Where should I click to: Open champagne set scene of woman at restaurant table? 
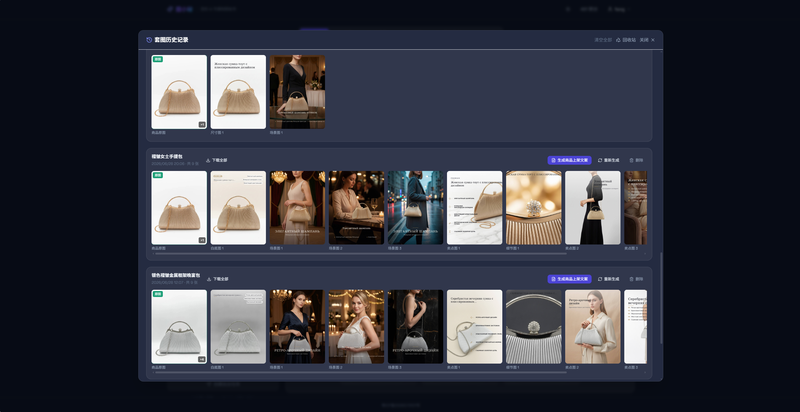tap(357, 208)
